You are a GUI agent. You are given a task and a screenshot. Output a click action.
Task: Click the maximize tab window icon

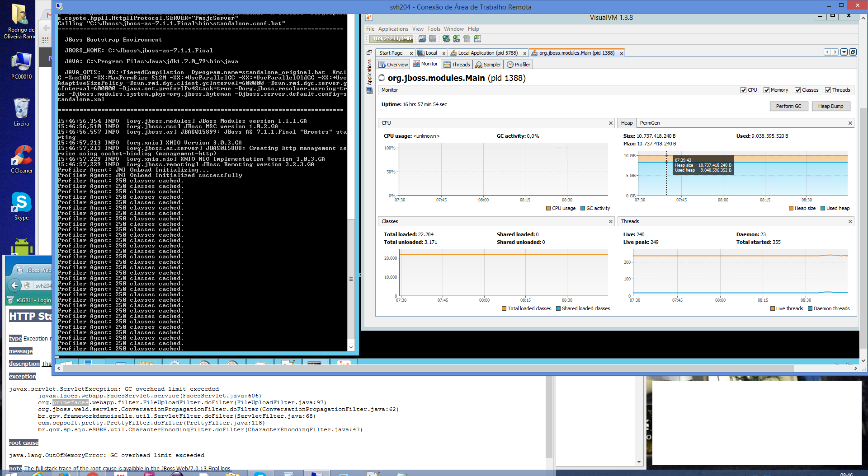pos(853,52)
